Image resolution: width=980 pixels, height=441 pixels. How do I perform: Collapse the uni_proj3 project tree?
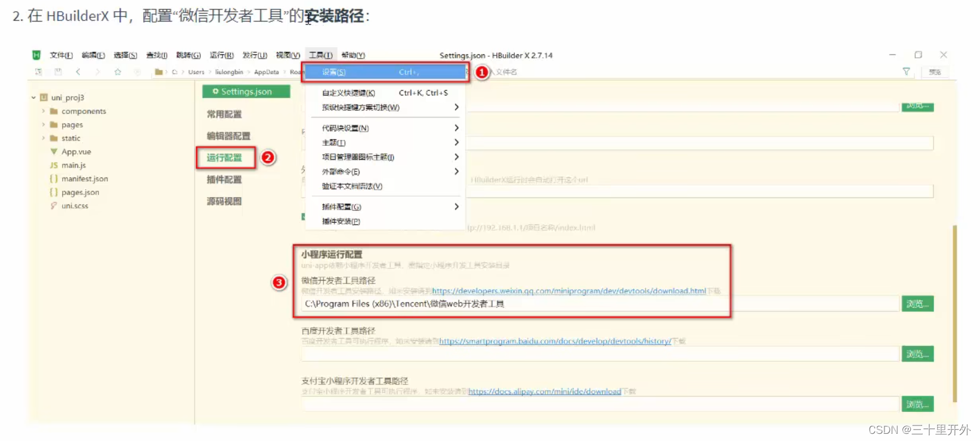[33, 97]
